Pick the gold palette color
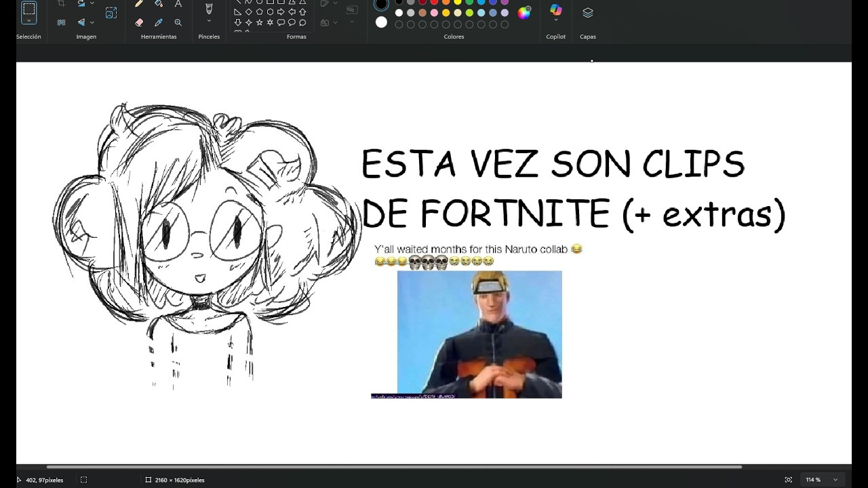 pyautogui.click(x=446, y=13)
